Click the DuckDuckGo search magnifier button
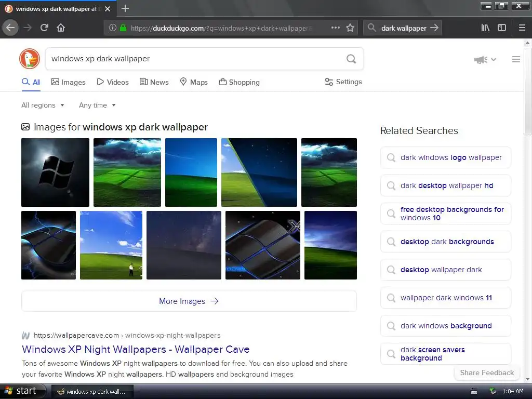The height and width of the screenshot is (399, 532). pos(351,59)
